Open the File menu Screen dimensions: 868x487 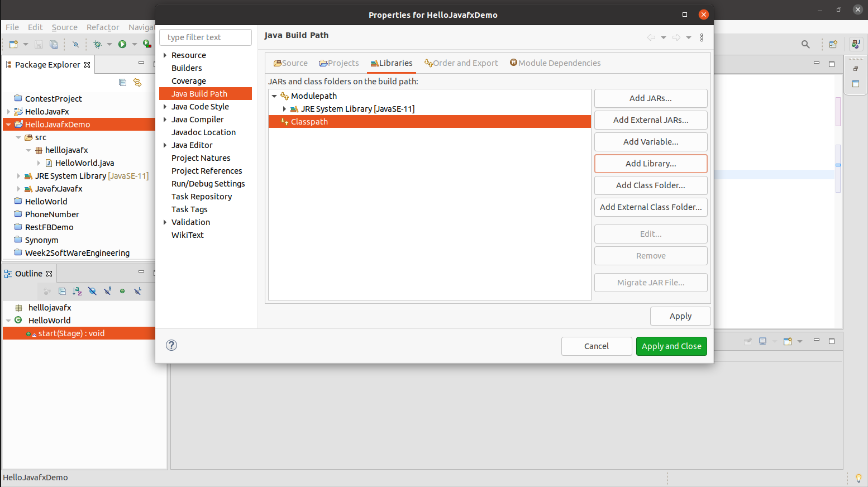coord(12,27)
